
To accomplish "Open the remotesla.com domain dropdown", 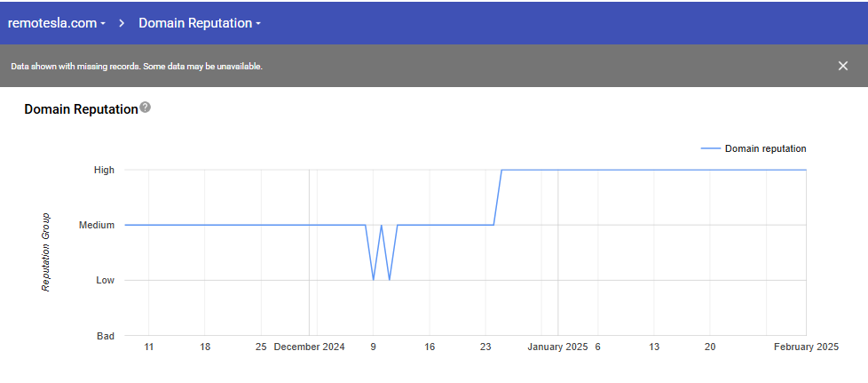I will tap(57, 23).
